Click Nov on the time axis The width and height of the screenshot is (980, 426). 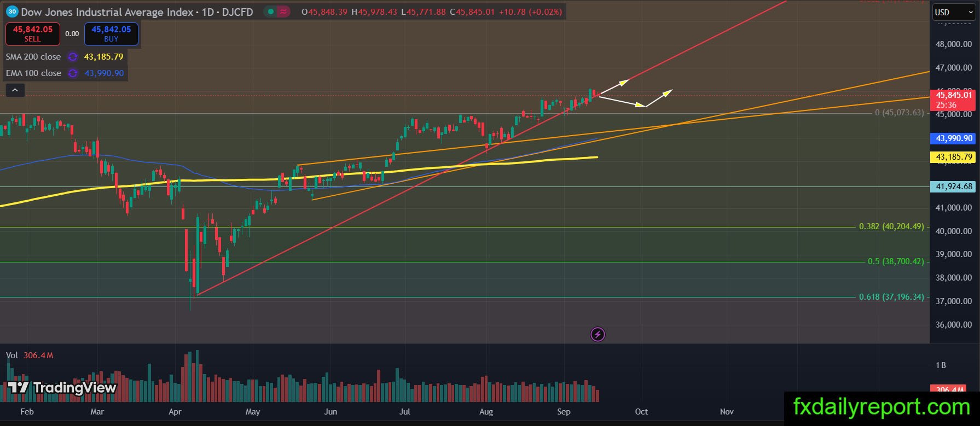click(x=727, y=412)
